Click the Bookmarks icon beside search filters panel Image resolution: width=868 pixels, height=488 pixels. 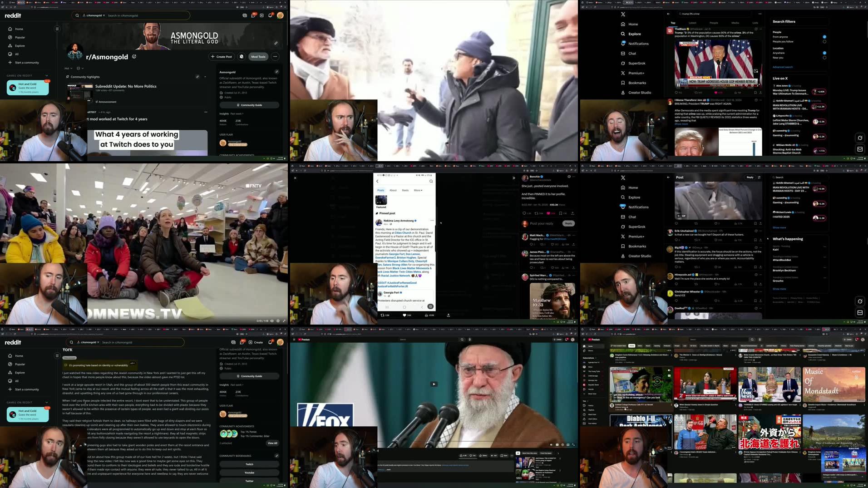click(623, 83)
